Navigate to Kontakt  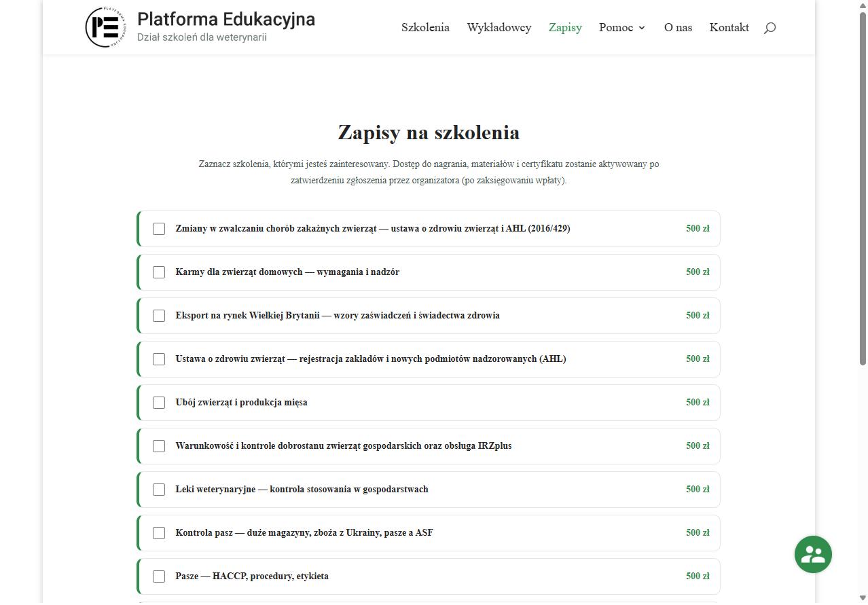click(729, 27)
